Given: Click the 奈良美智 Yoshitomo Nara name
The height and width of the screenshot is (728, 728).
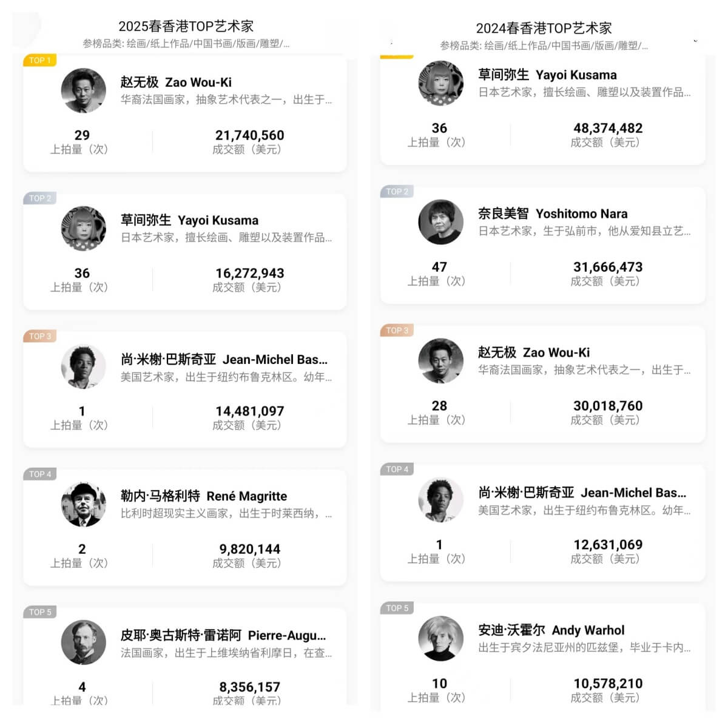Looking at the screenshot, I should point(552,214).
